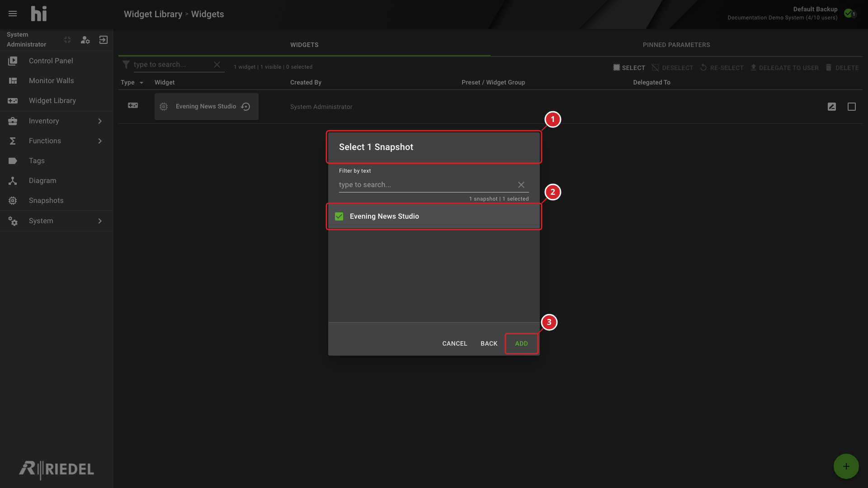Viewport: 868px width, 488px height.
Task: Click the hi logo
Action: (x=39, y=14)
